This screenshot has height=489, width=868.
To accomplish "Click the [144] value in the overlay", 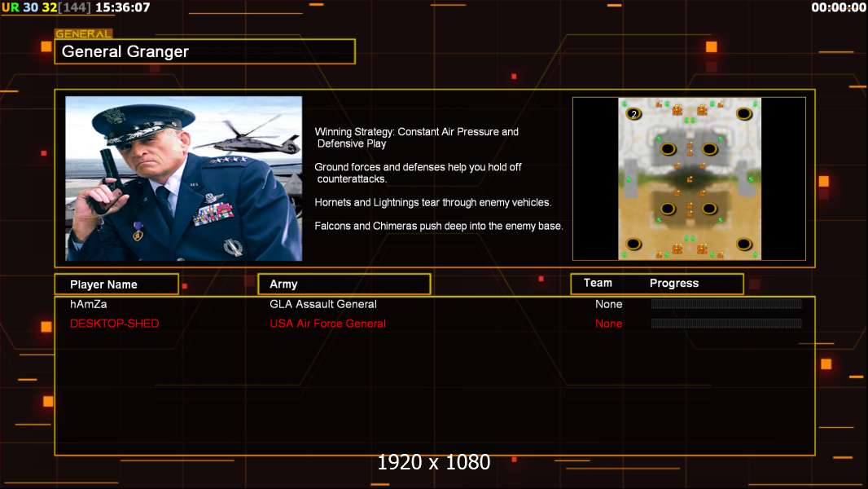I will click(75, 7).
